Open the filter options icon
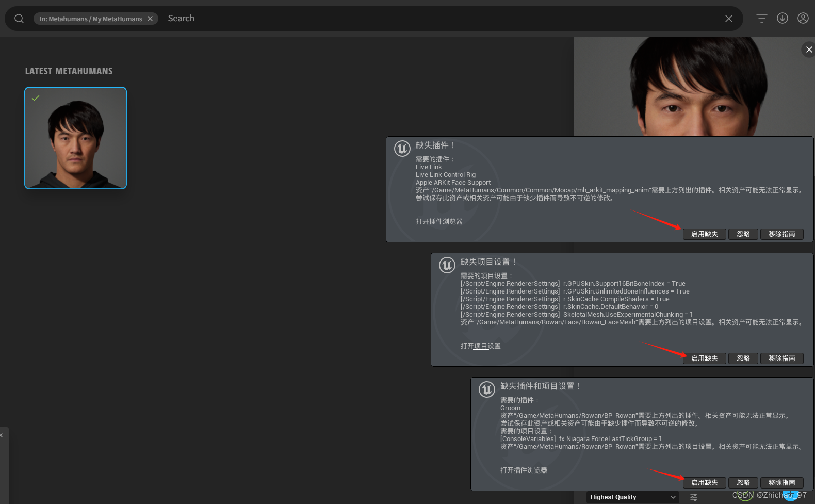 pyautogui.click(x=762, y=19)
